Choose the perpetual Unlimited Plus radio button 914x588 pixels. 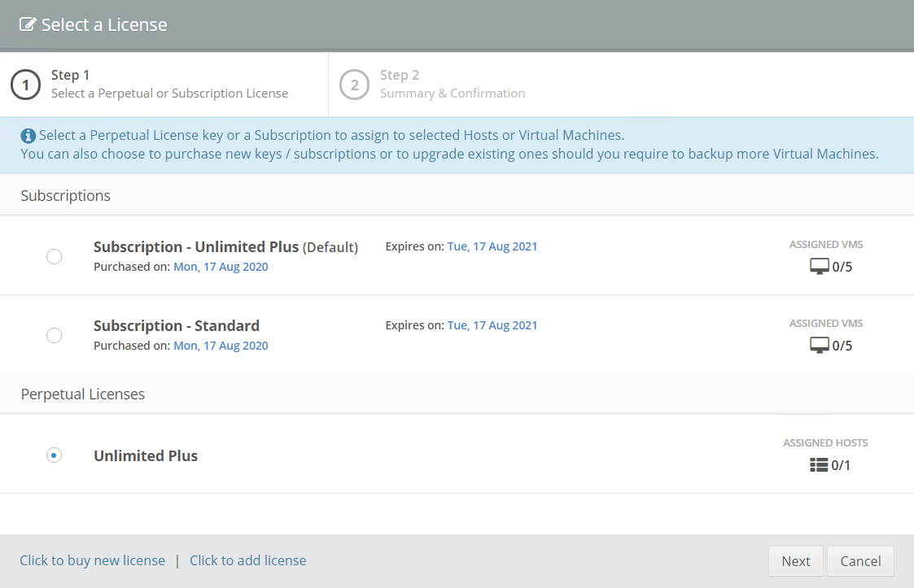click(x=54, y=455)
